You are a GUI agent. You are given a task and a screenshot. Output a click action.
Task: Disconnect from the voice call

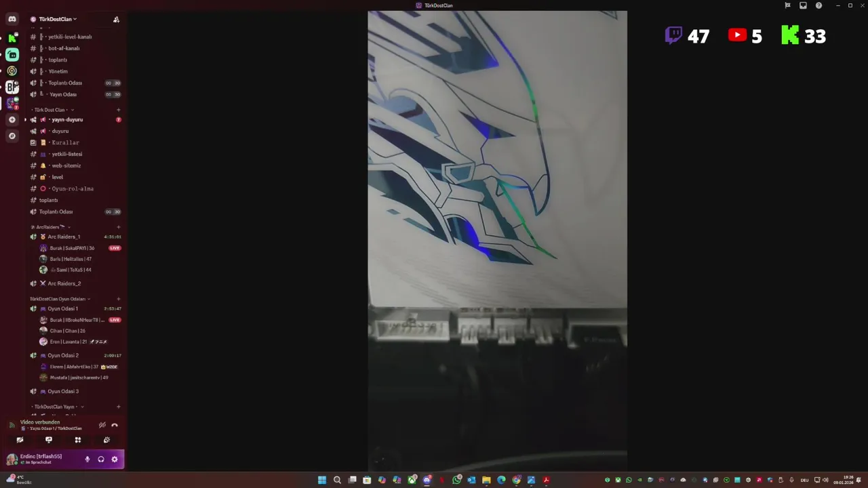(115, 425)
